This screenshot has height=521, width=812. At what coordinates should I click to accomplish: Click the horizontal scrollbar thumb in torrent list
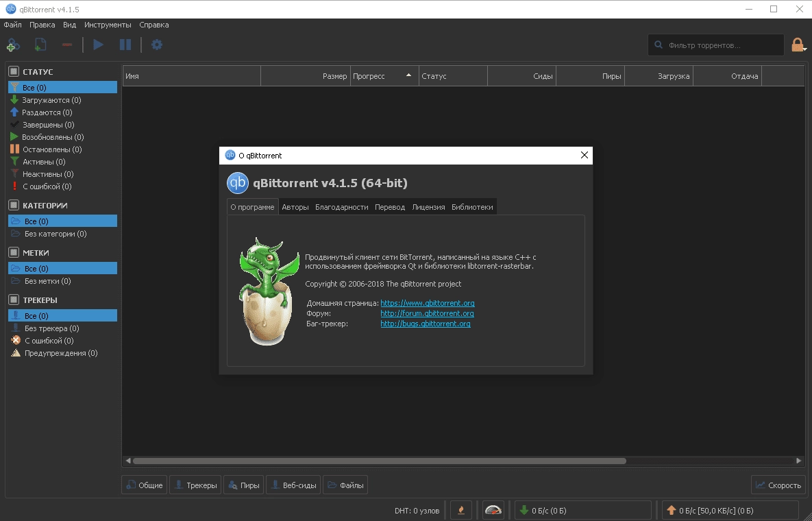point(379,461)
